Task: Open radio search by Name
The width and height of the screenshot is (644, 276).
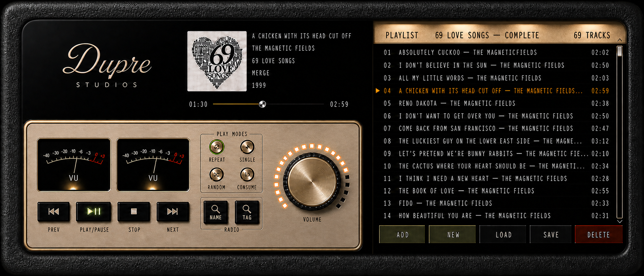Action: pyautogui.click(x=216, y=212)
